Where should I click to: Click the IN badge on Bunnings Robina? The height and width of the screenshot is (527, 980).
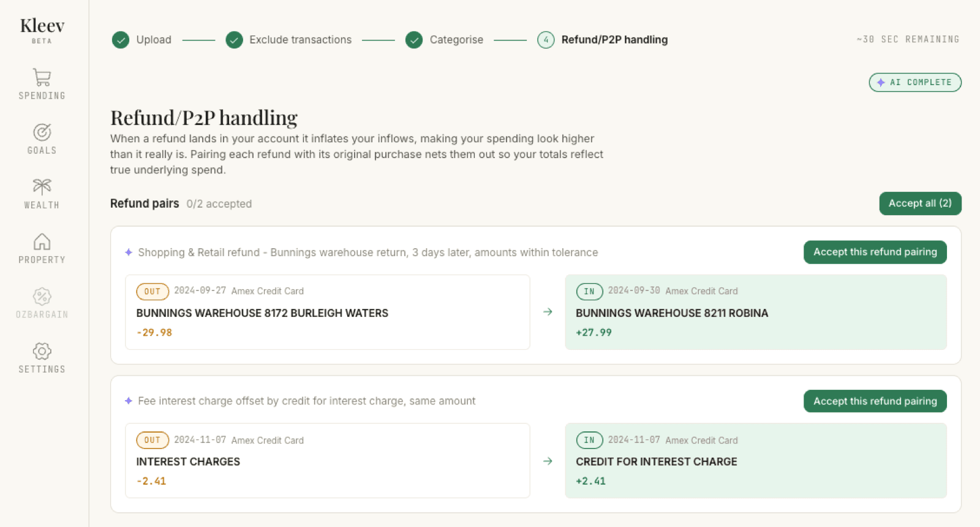(x=589, y=292)
